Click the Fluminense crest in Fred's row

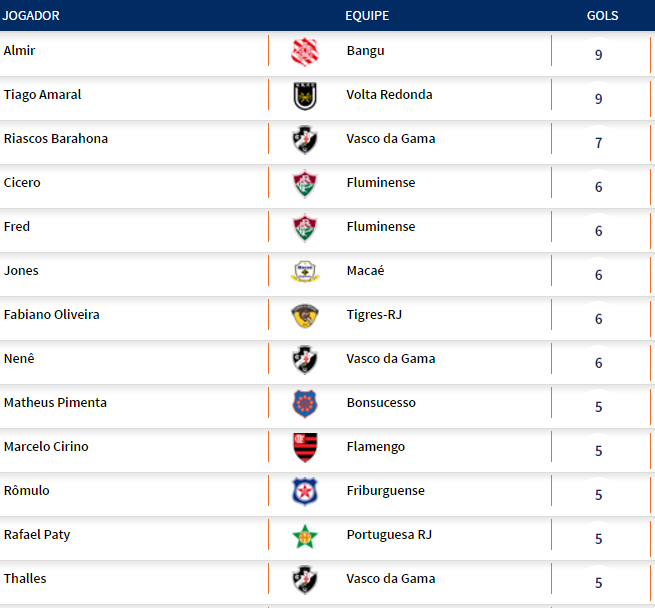[304, 228]
